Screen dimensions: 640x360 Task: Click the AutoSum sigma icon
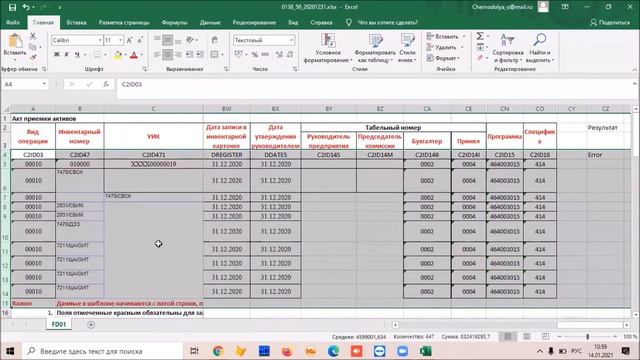pyautogui.click(x=480, y=36)
